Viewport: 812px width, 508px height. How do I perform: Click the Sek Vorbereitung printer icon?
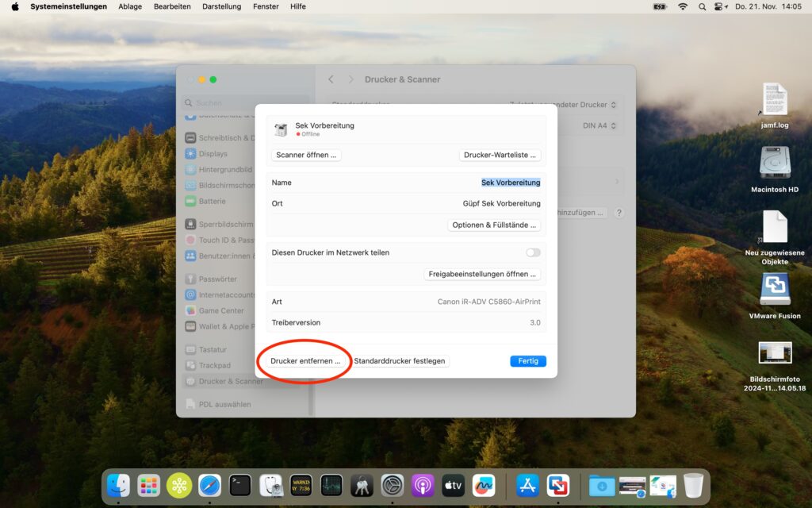(281, 129)
